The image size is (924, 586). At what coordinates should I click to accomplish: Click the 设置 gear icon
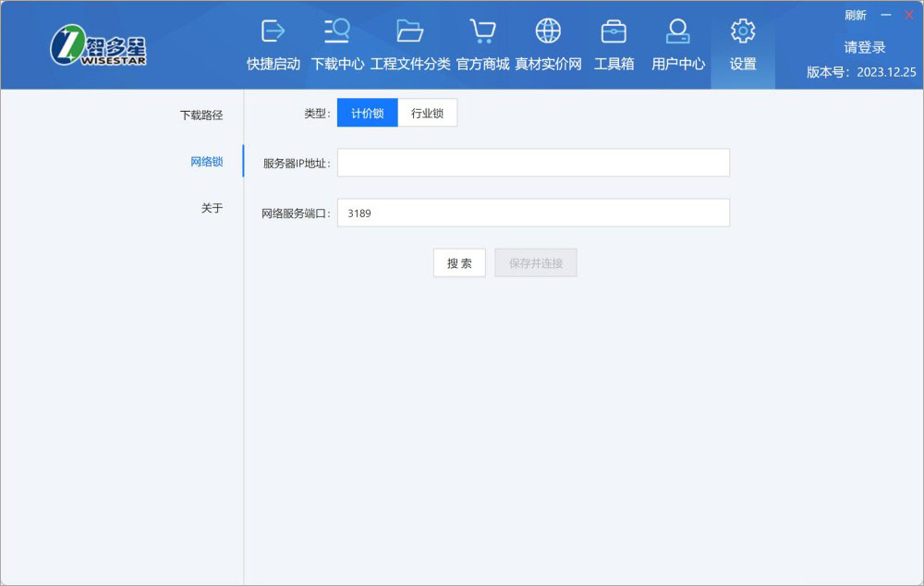point(743,31)
